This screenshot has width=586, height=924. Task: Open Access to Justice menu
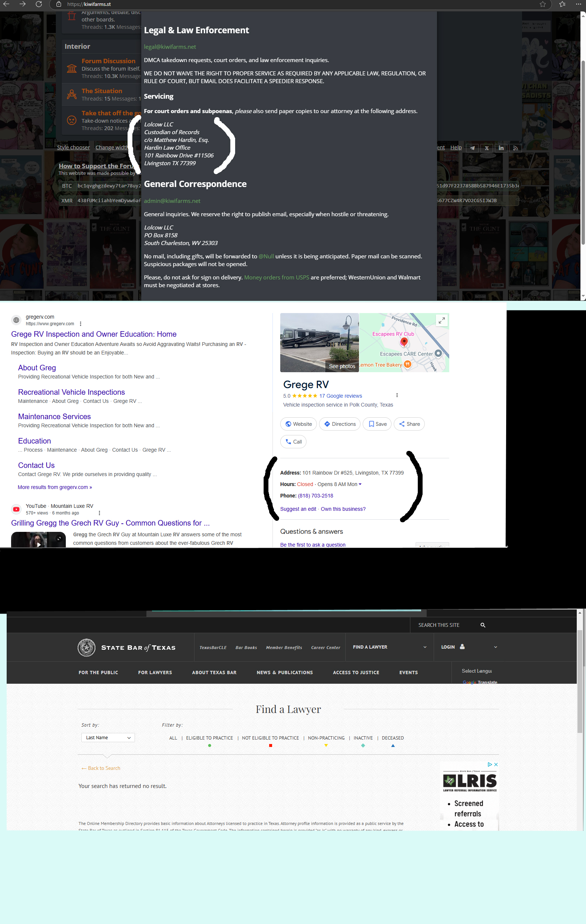pos(356,672)
